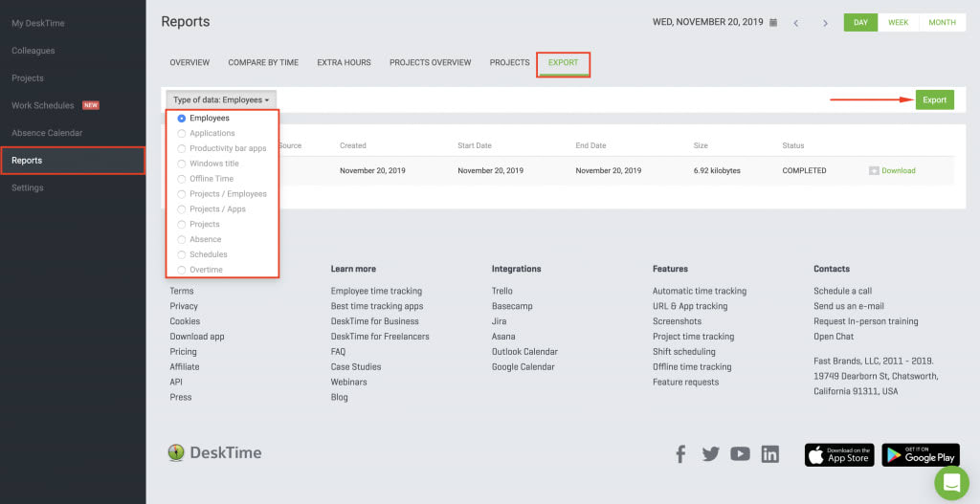980x504 pixels.
Task: Open Projects in the sidebar
Action: pos(28,78)
